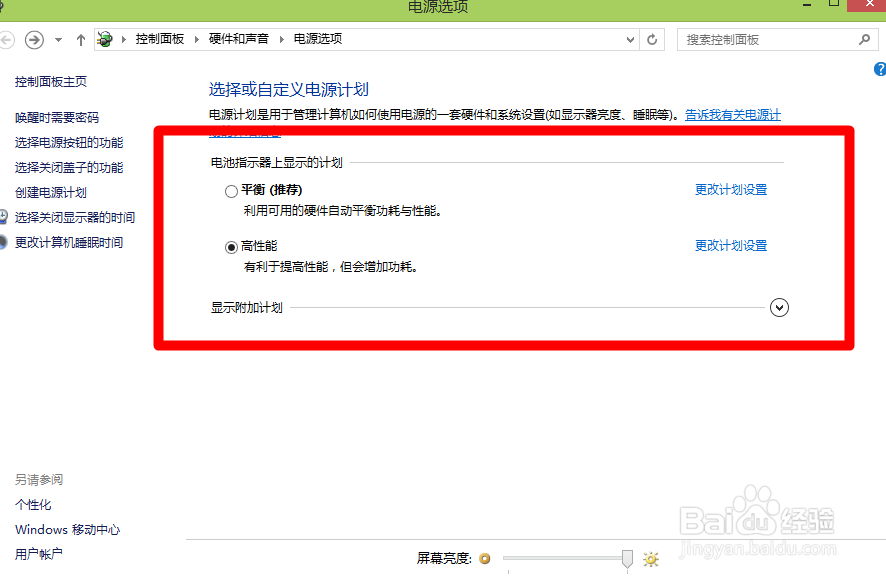Open the back button history dropdown

pyautogui.click(x=57, y=39)
